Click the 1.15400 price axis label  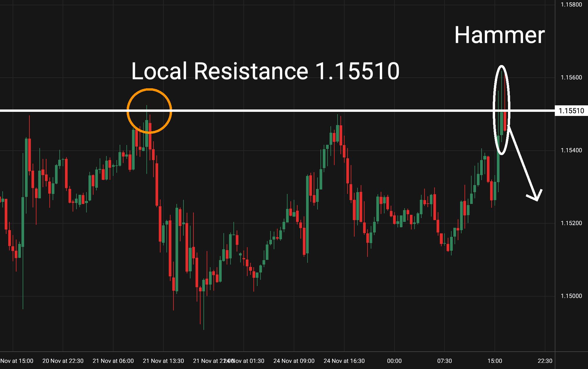pos(571,150)
